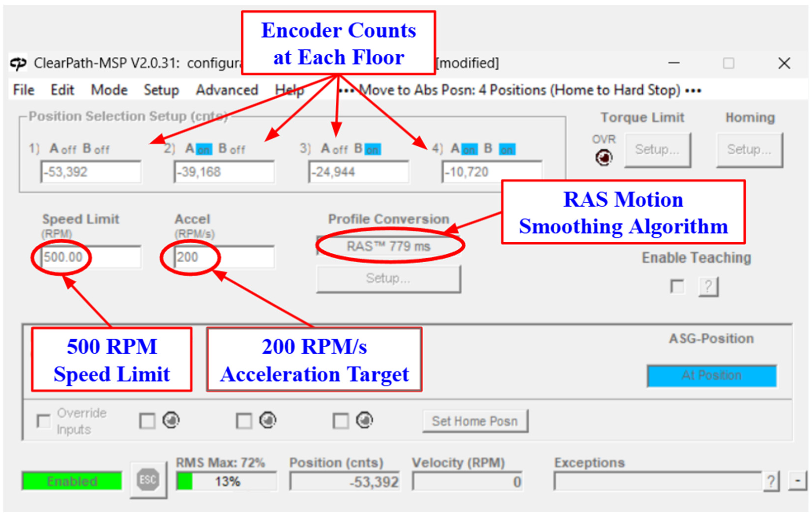
Task: Click the Exceptions help question mark button
Action: coord(771,481)
